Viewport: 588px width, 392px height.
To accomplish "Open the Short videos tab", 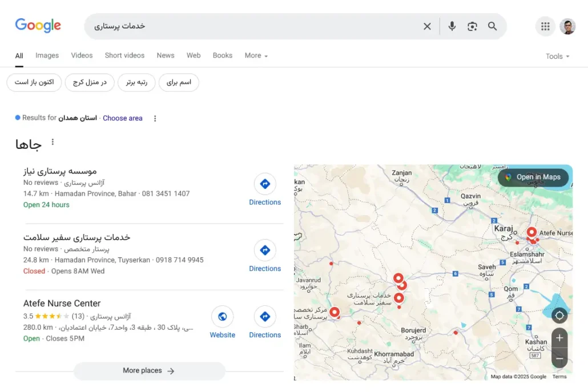I will [124, 55].
